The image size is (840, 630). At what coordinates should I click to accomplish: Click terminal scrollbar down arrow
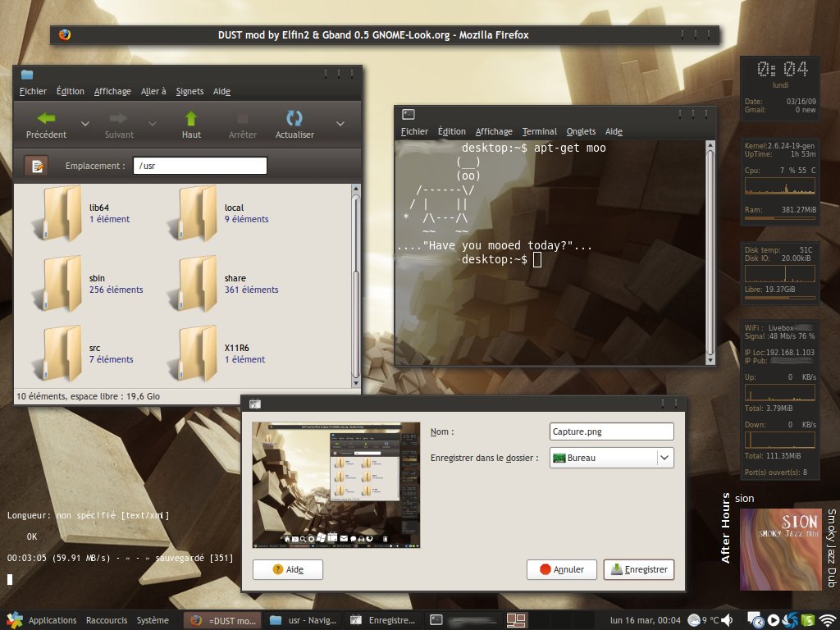(710, 361)
